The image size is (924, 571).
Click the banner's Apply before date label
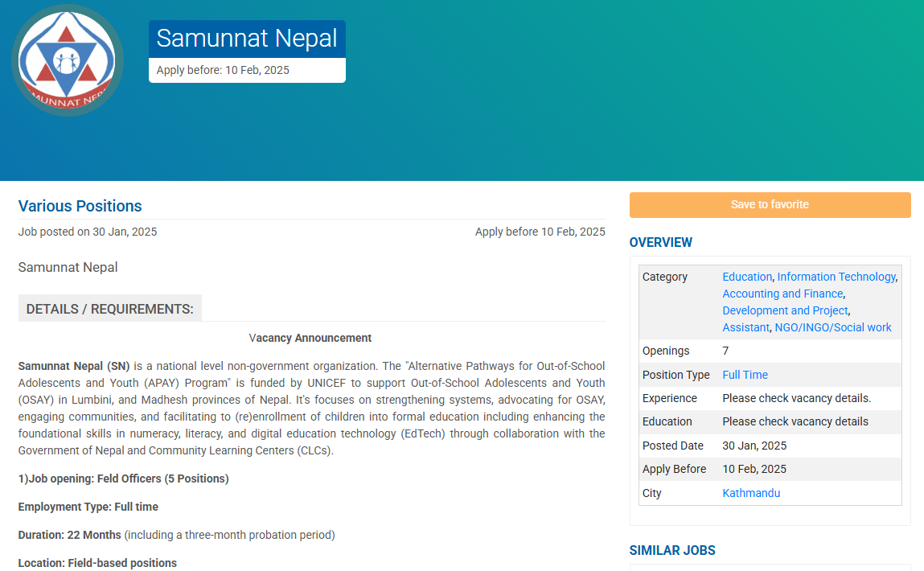223,70
